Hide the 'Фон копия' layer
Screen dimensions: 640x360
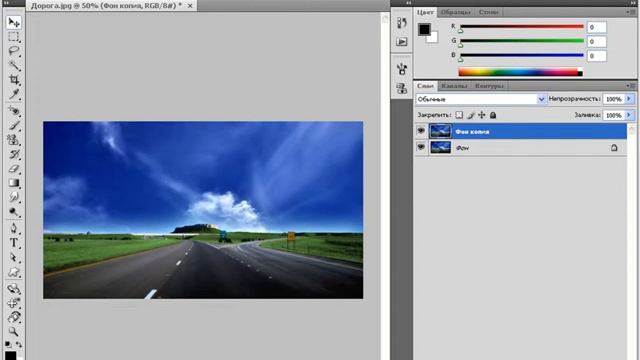[x=421, y=131]
